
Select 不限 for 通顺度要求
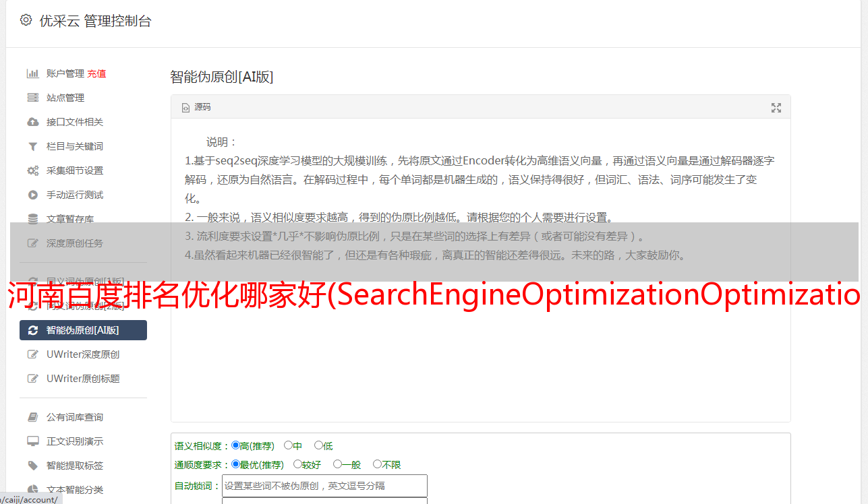point(377,464)
